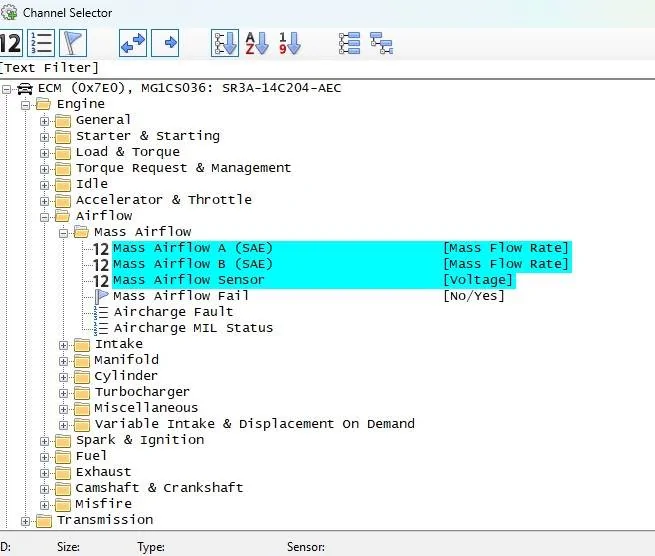This screenshot has height=556, width=655.
Task: Click the expand all tree nodes icon
Action: click(x=349, y=43)
